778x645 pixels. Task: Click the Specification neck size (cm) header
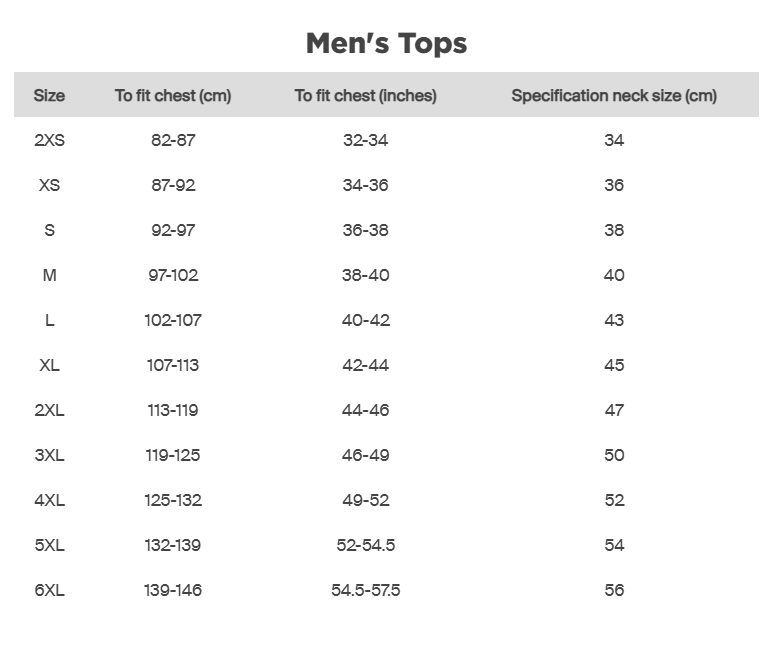pos(614,96)
